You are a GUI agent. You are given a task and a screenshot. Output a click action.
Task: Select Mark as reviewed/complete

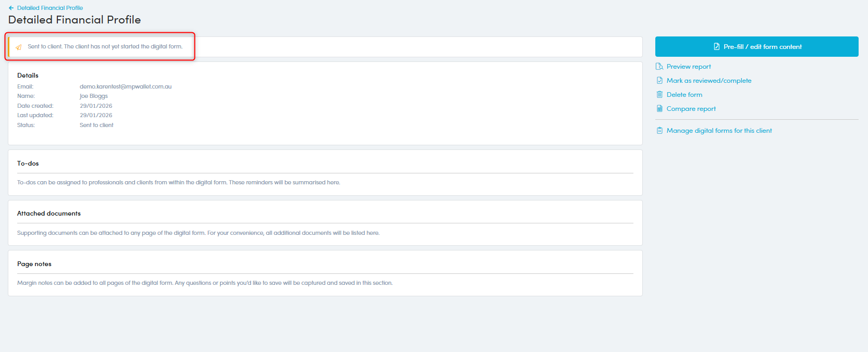pos(709,81)
